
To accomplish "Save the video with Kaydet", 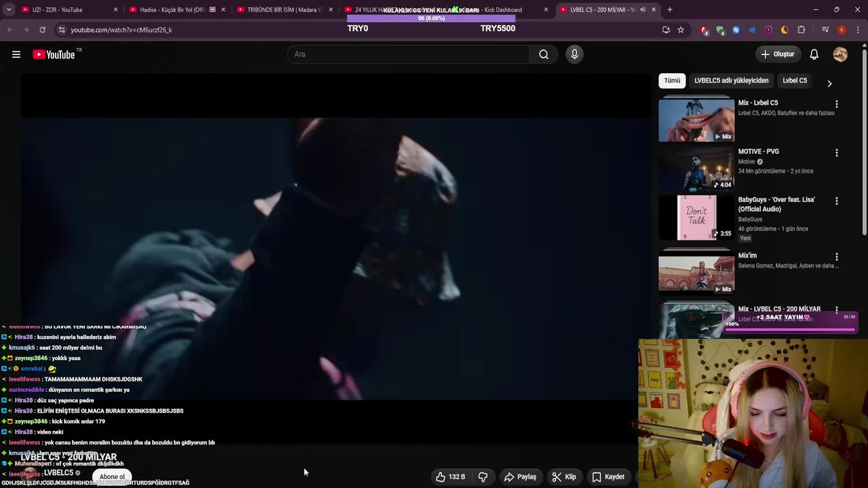I will coord(608,476).
